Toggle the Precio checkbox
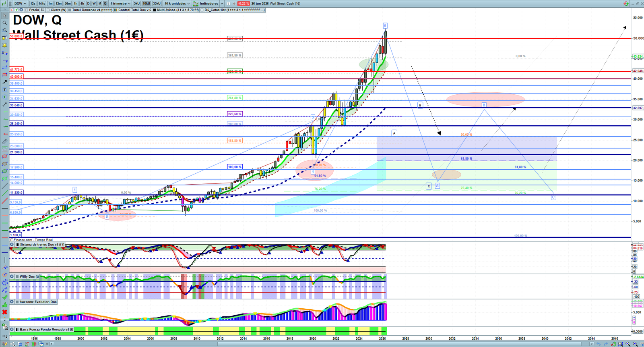This screenshot has width=644, height=347. tap(27, 10)
